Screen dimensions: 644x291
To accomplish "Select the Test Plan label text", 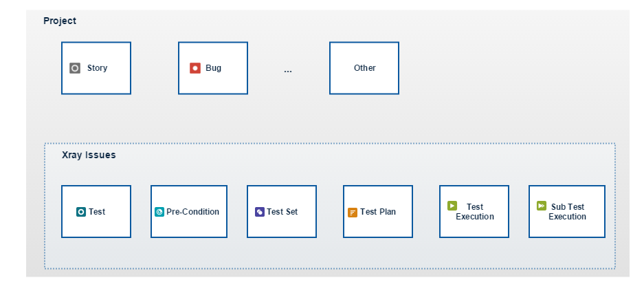I will tap(378, 212).
